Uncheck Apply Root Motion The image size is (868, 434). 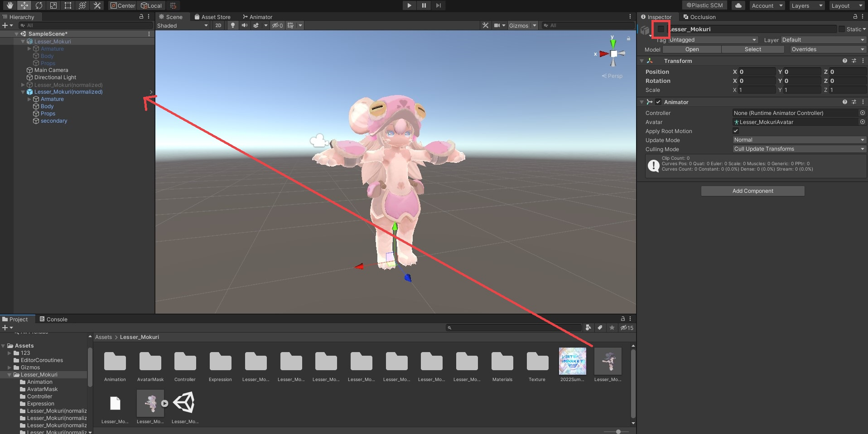click(x=736, y=131)
